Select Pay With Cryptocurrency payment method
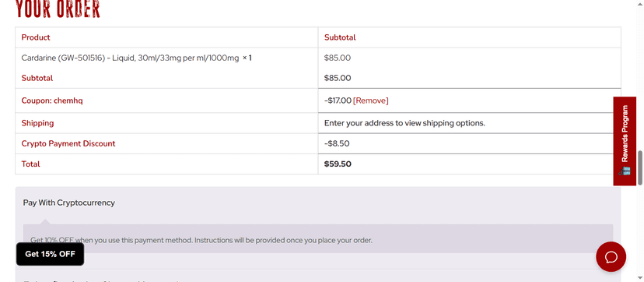This screenshot has width=644, height=282. [x=69, y=203]
